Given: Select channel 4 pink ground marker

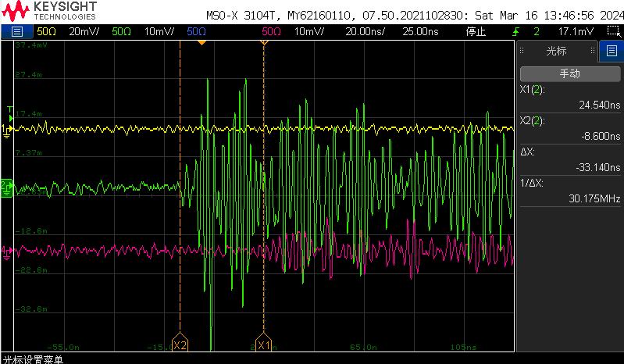Looking at the screenshot, I should pos(7,252).
